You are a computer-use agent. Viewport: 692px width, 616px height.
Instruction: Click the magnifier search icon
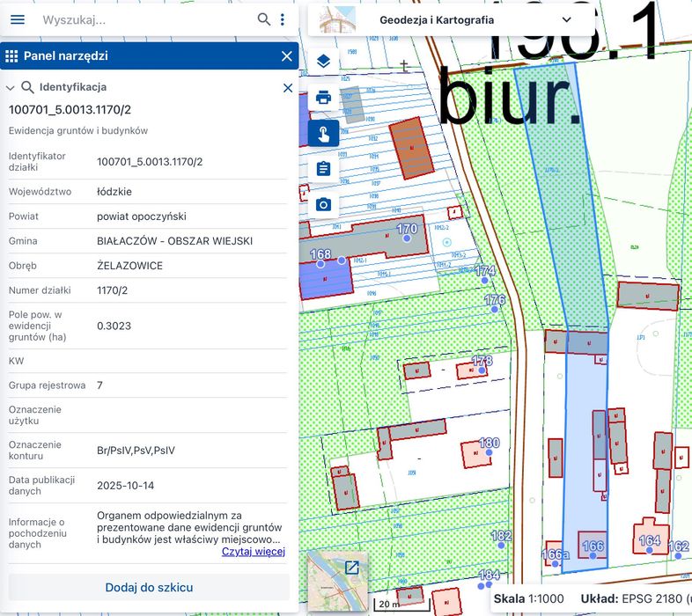[264, 19]
